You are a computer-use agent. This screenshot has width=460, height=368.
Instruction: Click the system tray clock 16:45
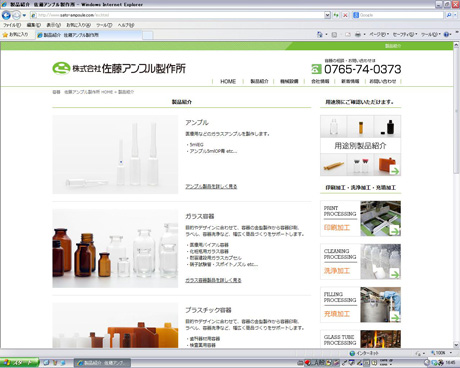click(450, 363)
